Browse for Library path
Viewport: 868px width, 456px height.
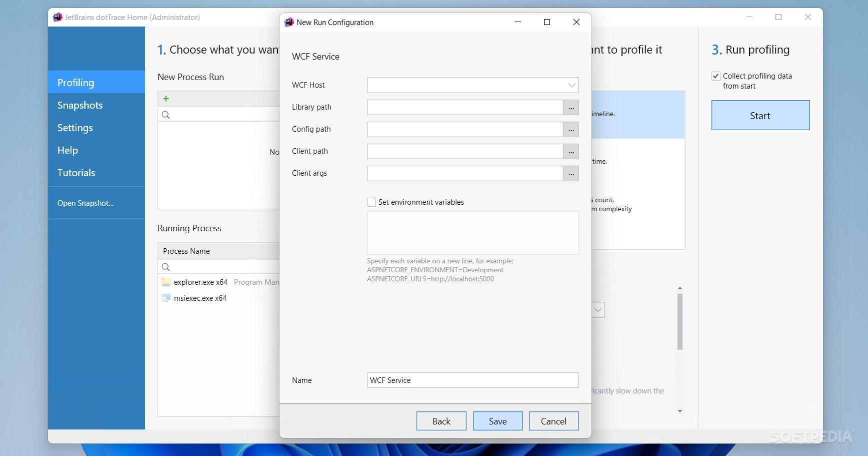[x=571, y=108]
